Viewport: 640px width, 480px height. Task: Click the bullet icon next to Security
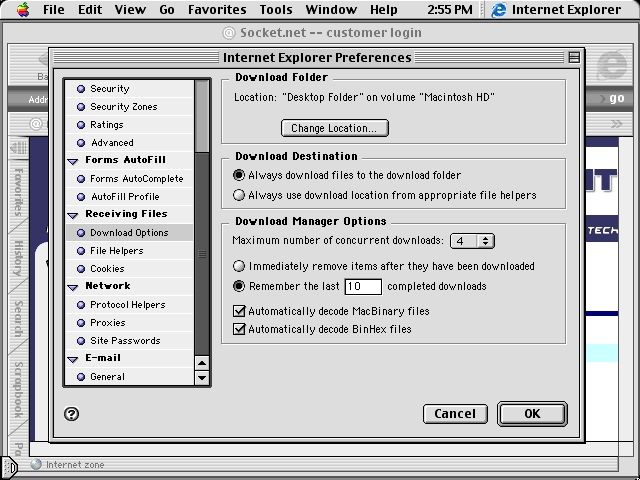click(81, 89)
